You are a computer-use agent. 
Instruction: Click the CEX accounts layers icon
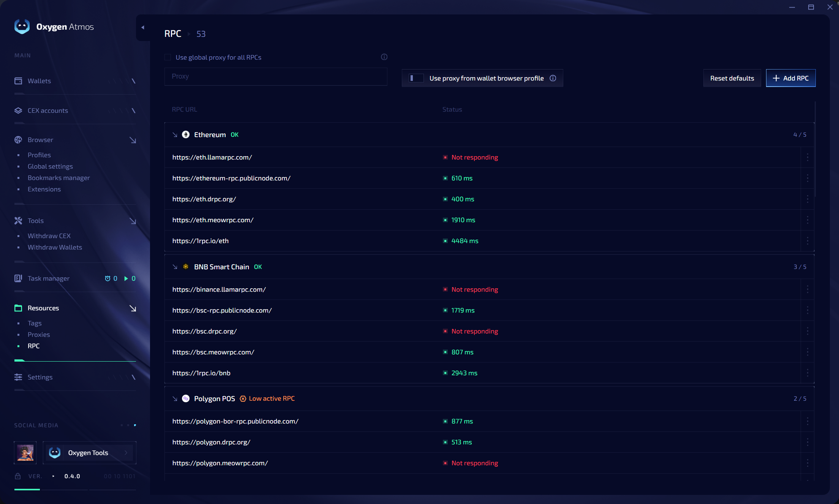18,111
